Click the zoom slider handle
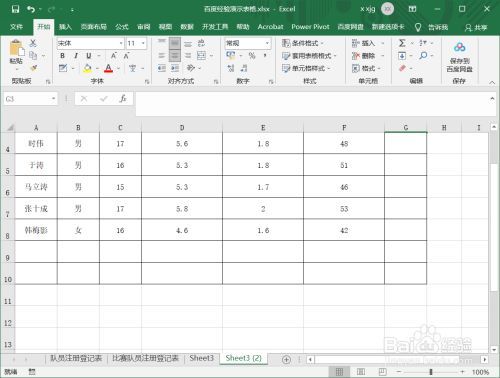Image resolution: width=500 pixels, height=378 pixels. 431,372
